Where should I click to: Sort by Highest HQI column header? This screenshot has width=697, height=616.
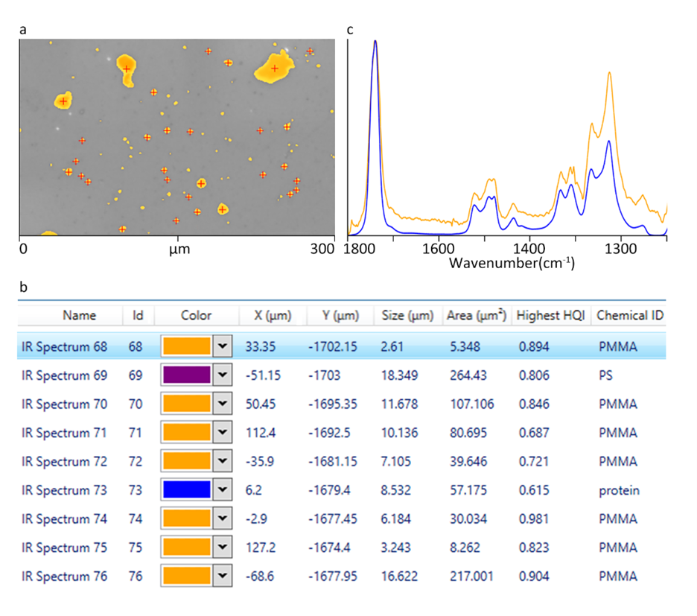click(550, 315)
